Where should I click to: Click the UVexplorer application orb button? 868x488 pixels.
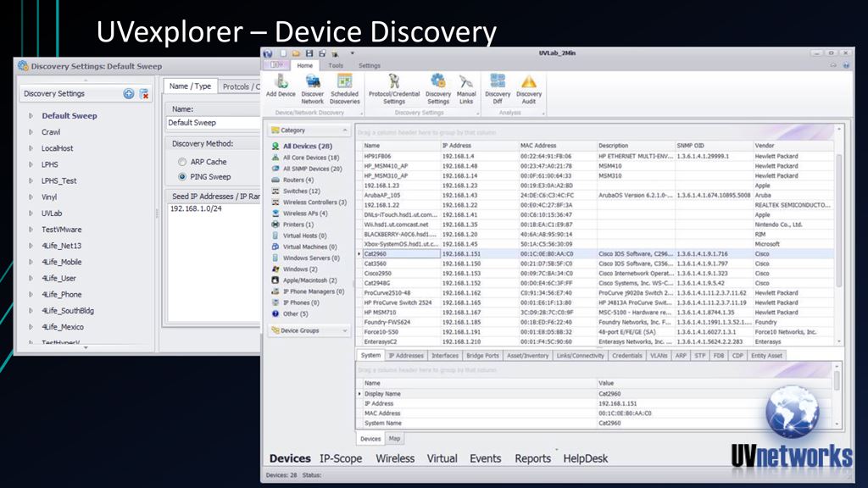pos(268,53)
